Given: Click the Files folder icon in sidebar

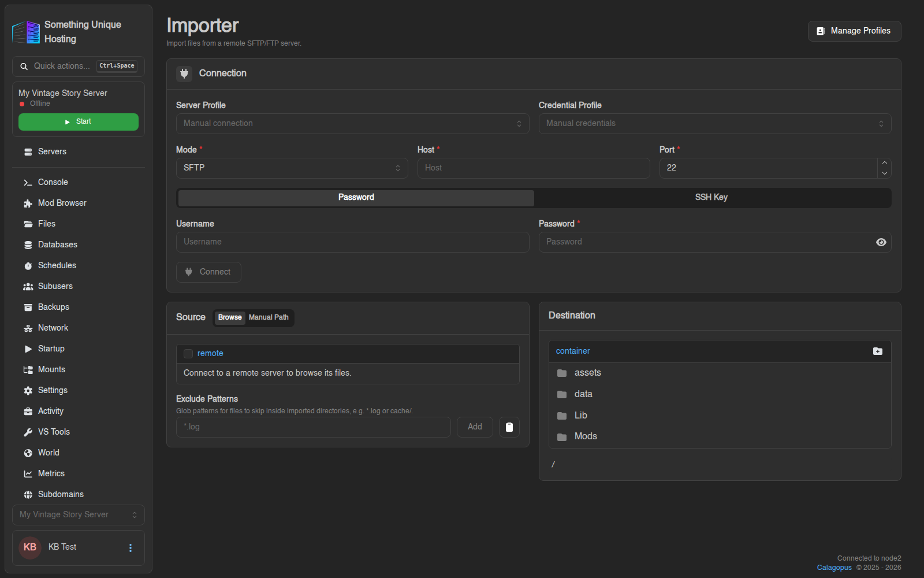Looking at the screenshot, I should 28,224.
